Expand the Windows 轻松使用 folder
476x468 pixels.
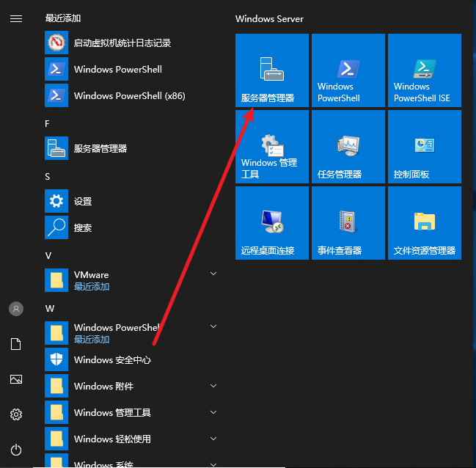tap(213, 439)
